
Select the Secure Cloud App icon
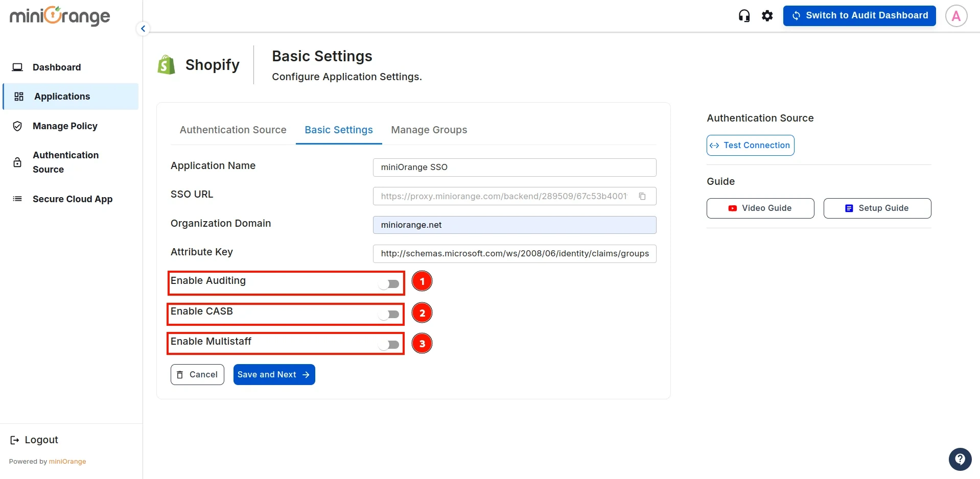pos(17,199)
